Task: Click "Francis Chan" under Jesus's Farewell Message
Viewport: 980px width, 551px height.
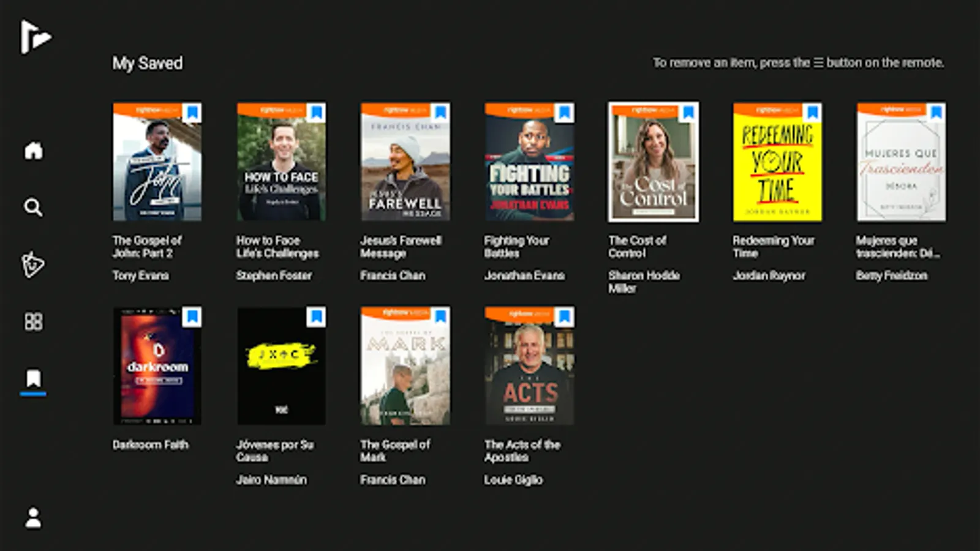Action: [x=393, y=275]
